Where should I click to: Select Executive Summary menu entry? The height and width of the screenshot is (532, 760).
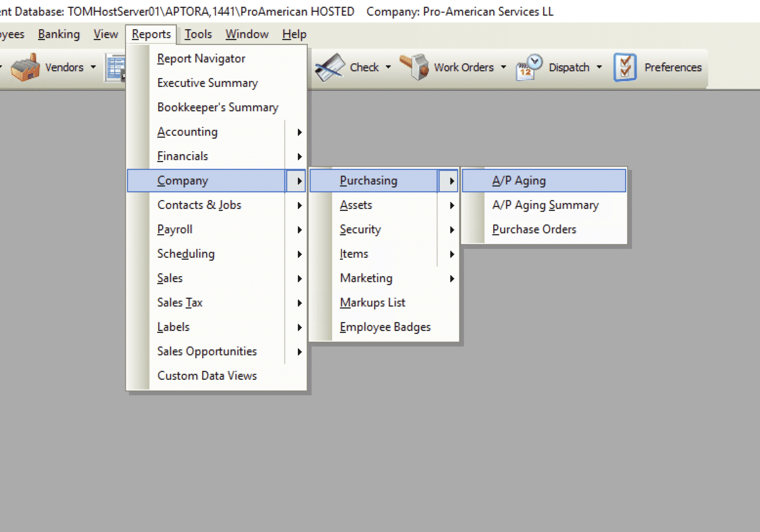tap(207, 83)
